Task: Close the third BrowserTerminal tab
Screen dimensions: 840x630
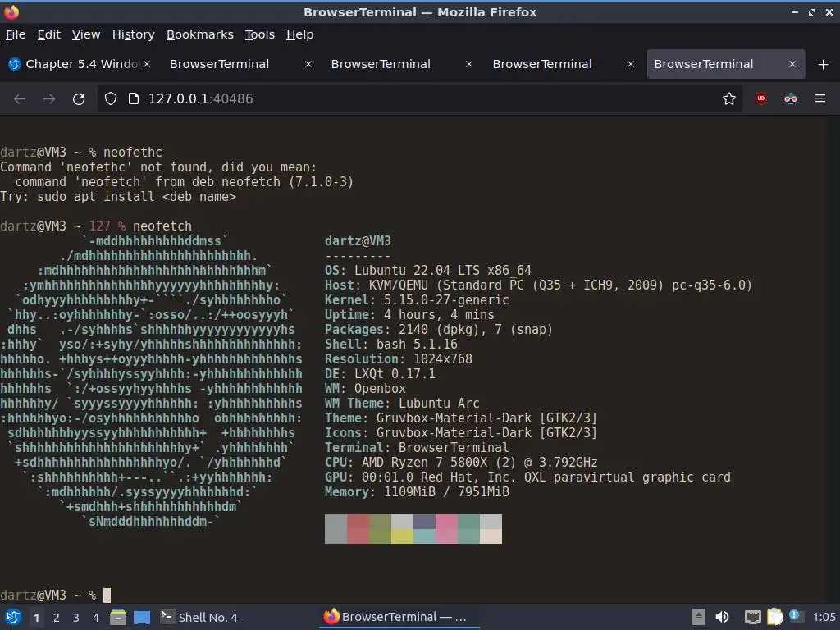Action: pyautogui.click(x=631, y=64)
